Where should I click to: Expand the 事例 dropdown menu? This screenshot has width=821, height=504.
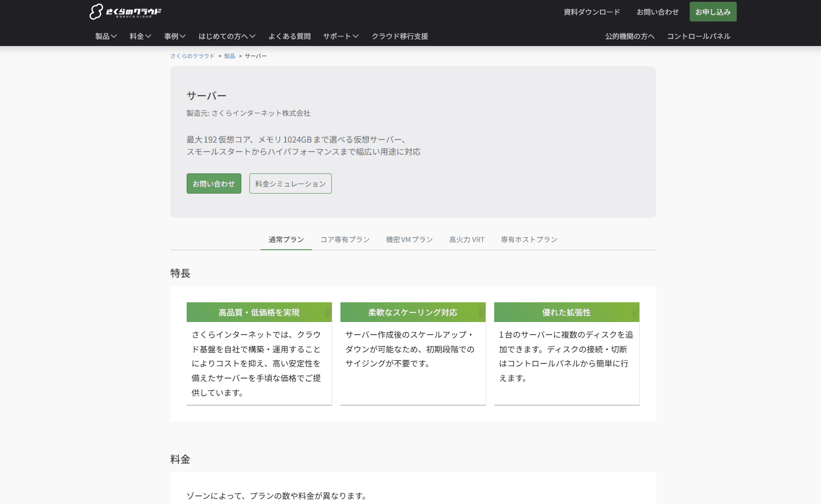175,36
